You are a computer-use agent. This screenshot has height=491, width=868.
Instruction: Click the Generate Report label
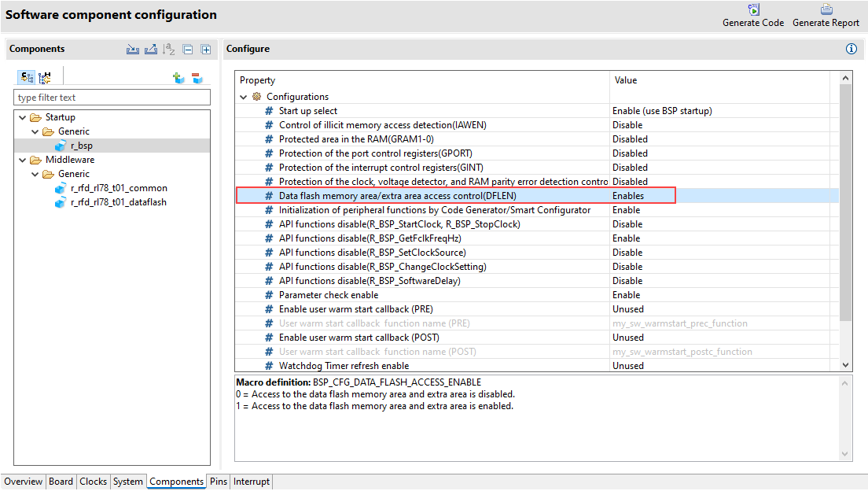(x=826, y=23)
